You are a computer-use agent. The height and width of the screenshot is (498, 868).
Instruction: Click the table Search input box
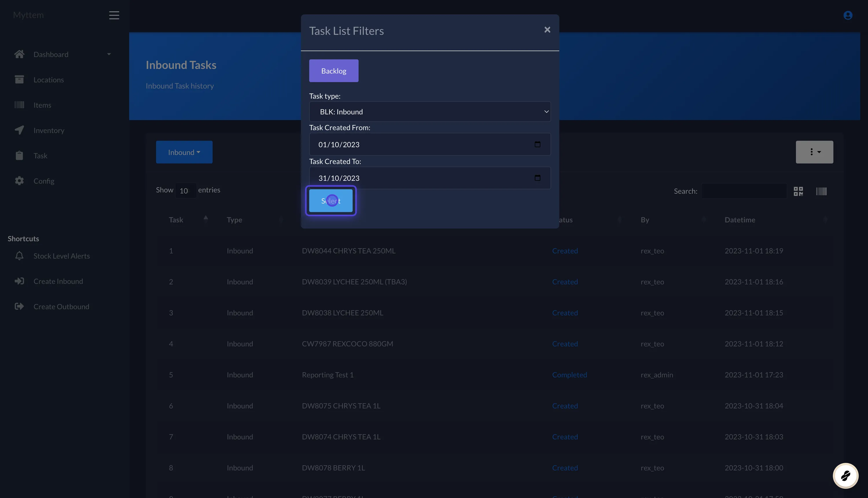coord(744,191)
